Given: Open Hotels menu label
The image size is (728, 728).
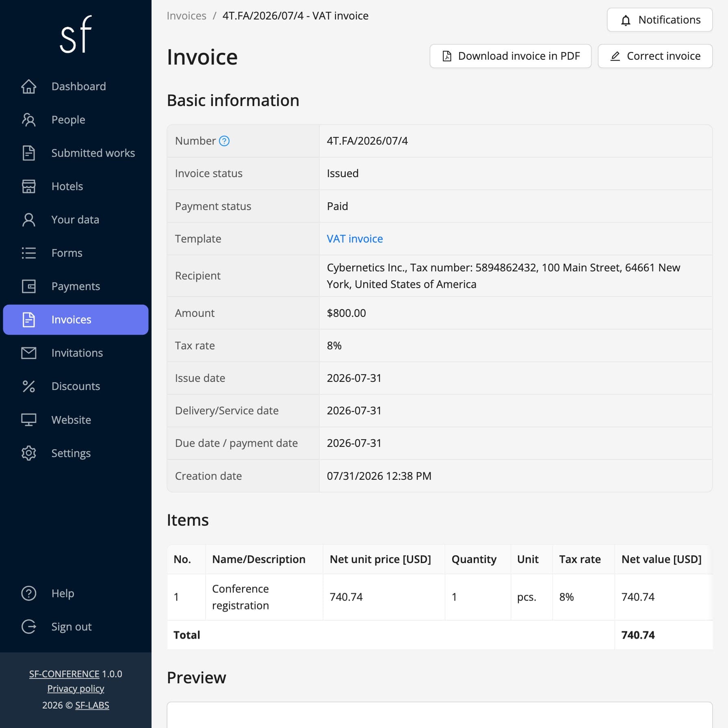Looking at the screenshot, I should tap(67, 186).
